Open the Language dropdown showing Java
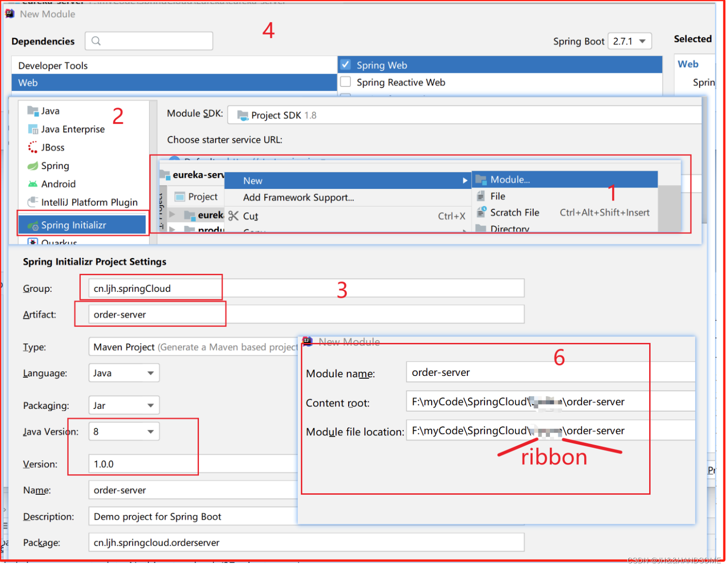The width and height of the screenshot is (728, 568). click(124, 373)
